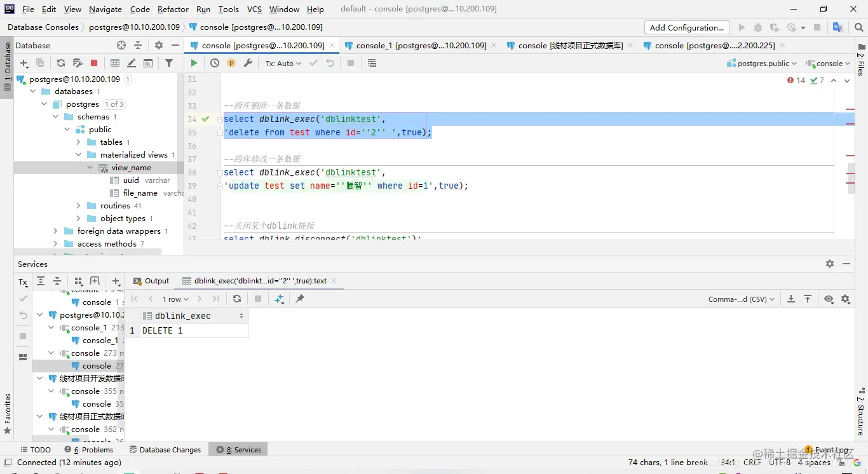Run the selected SQL with Execute button
The height and width of the screenshot is (474, 868).
(194, 63)
